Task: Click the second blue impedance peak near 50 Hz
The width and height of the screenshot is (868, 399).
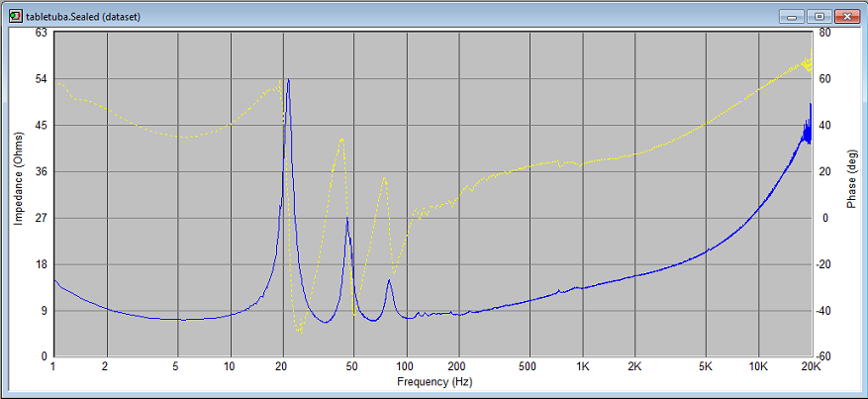Action: 346,219
